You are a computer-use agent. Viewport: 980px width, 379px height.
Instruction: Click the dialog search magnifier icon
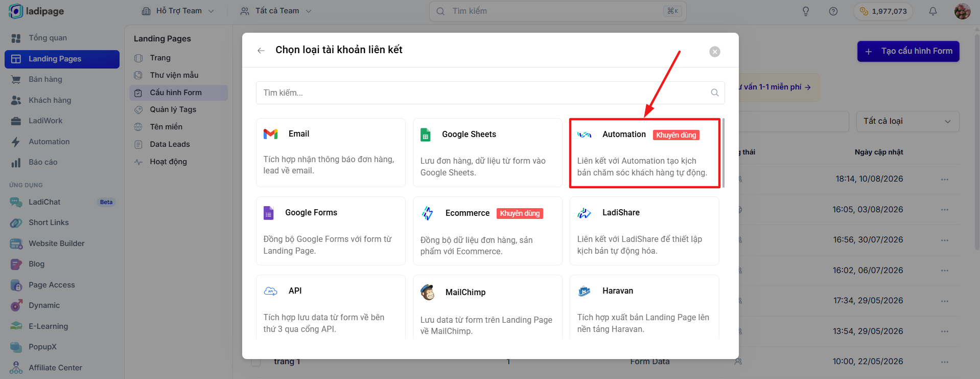pos(714,93)
